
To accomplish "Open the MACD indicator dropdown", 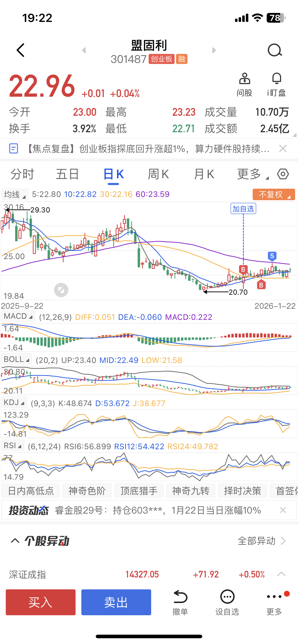I will point(18,317).
